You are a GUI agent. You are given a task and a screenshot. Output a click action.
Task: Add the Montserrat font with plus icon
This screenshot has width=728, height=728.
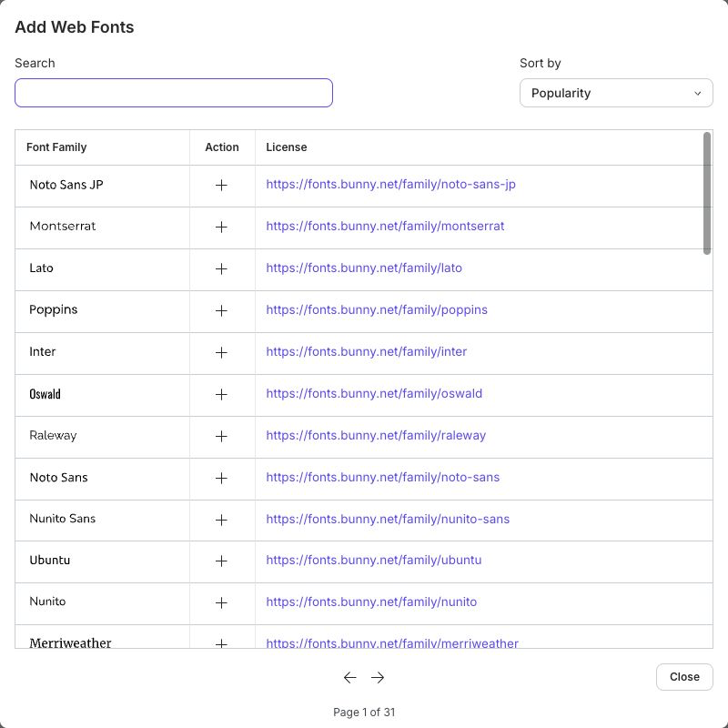click(x=221, y=227)
